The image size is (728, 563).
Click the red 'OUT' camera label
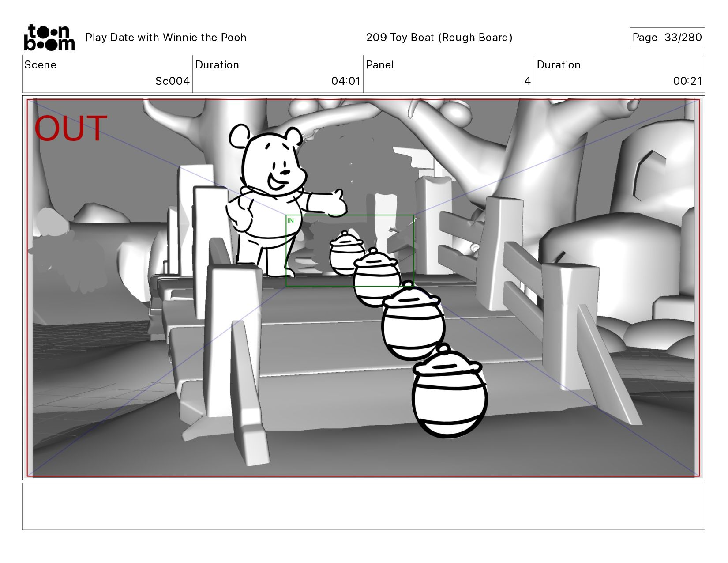pos(71,128)
